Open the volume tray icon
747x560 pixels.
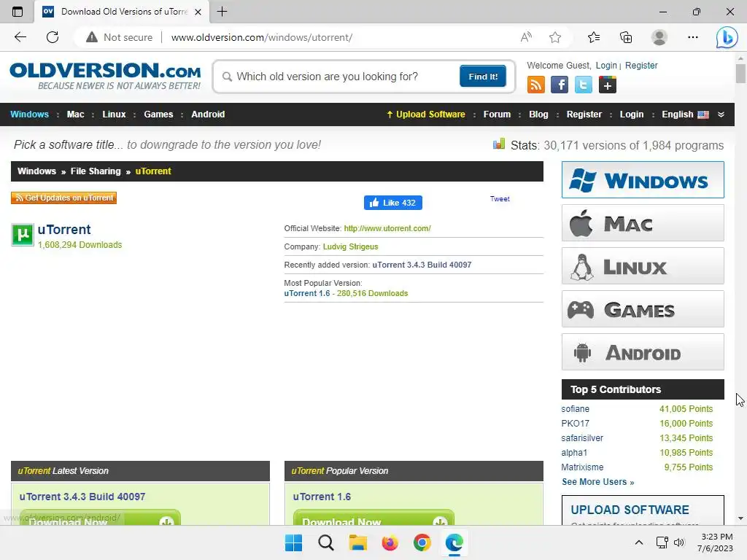point(679,542)
